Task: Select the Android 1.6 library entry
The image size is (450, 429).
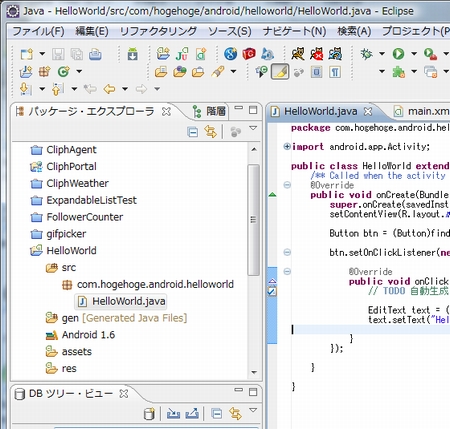Action: click(x=80, y=335)
